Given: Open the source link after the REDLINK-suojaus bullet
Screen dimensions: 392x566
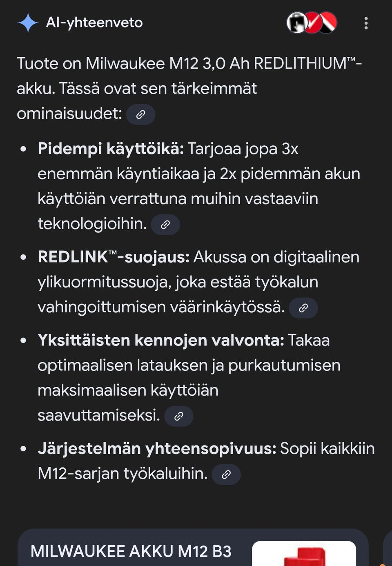Looking at the screenshot, I should click(303, 308).
